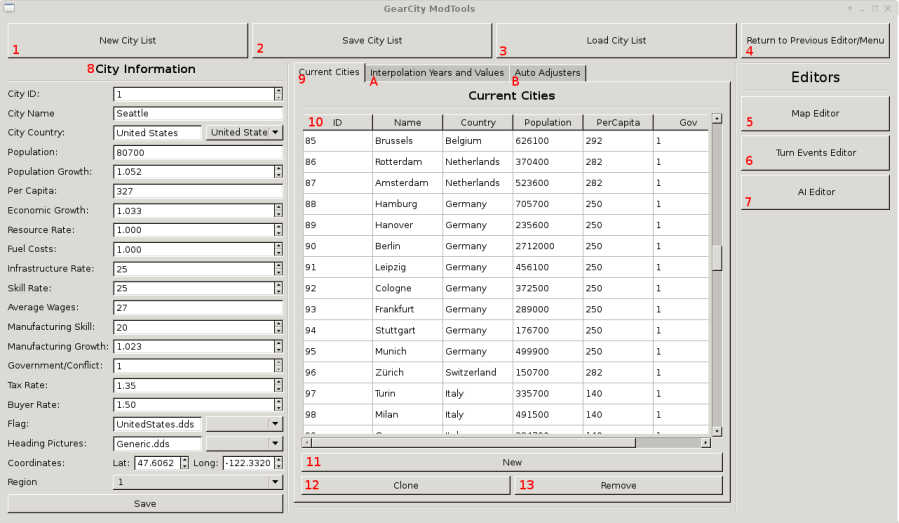This screenshot has width=899, height=523.
Task: Click the New City List button
Action: (127, 41)
